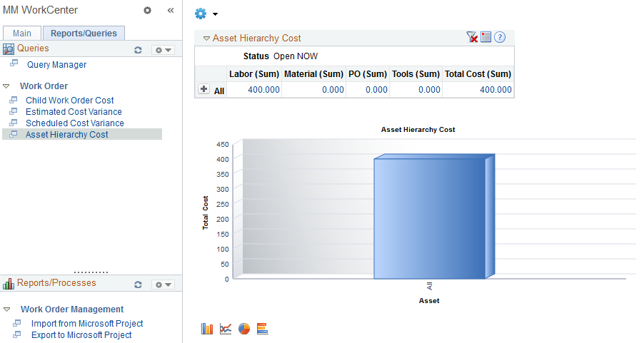
Task: Open the Queries section gear dropdown
Action: 163,50
